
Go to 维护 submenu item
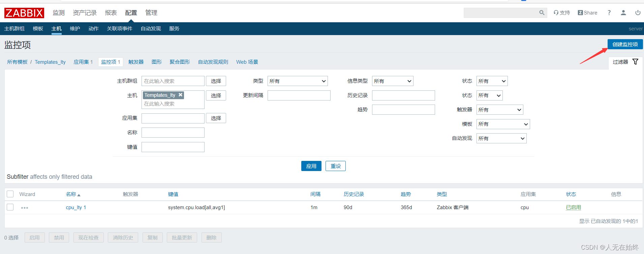click(75, 29)
